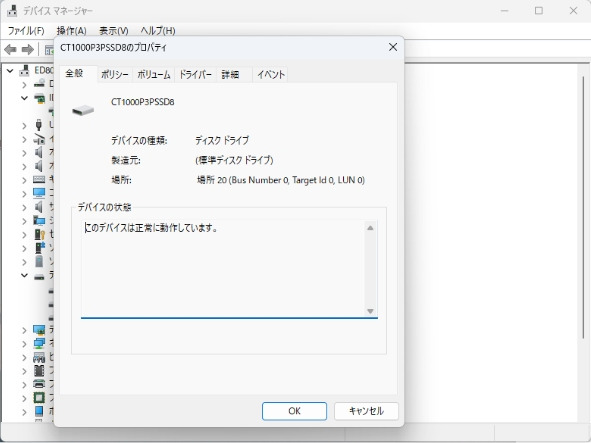Confirm with the OK button

click(x=294, y=411)
